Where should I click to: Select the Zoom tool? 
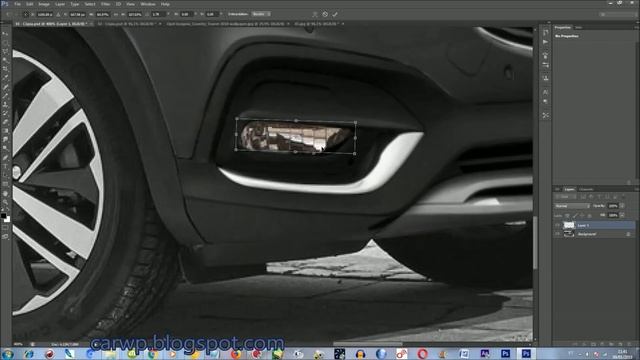[x=6, y=202]
